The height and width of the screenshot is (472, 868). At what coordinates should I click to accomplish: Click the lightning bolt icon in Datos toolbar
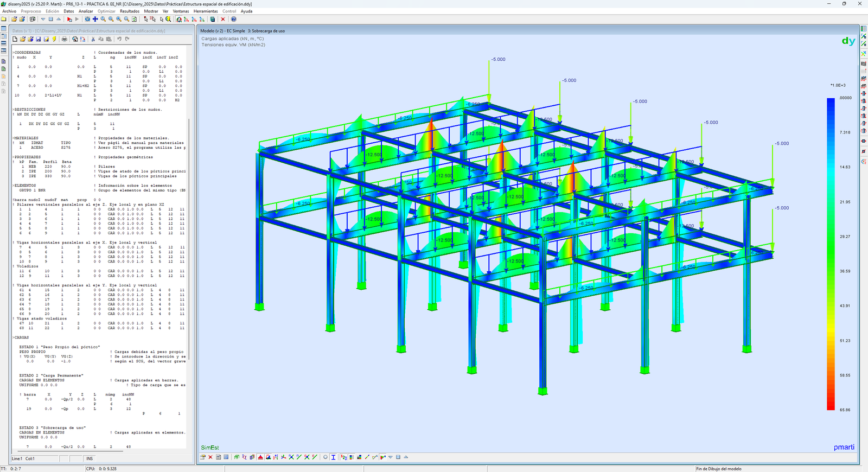point(54,39)
